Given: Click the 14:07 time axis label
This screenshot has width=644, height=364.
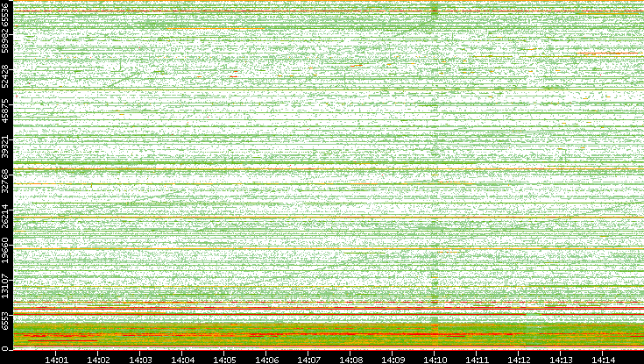Looking at the screenshot, I should click(308, 360).
